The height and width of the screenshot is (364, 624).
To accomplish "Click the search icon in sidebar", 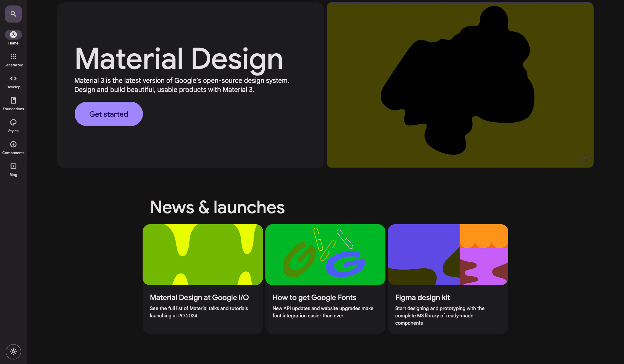I will 13,14.
